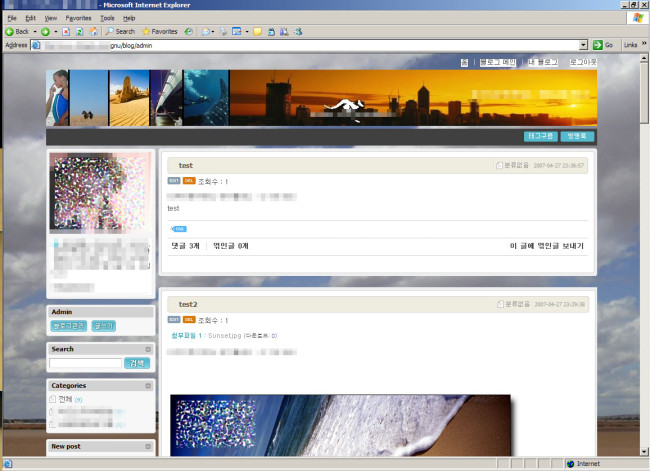Viewport: 650px width, 471px height.
Task: Click the toolbar icon right of yellow note
Action: (x=271, y=32)
